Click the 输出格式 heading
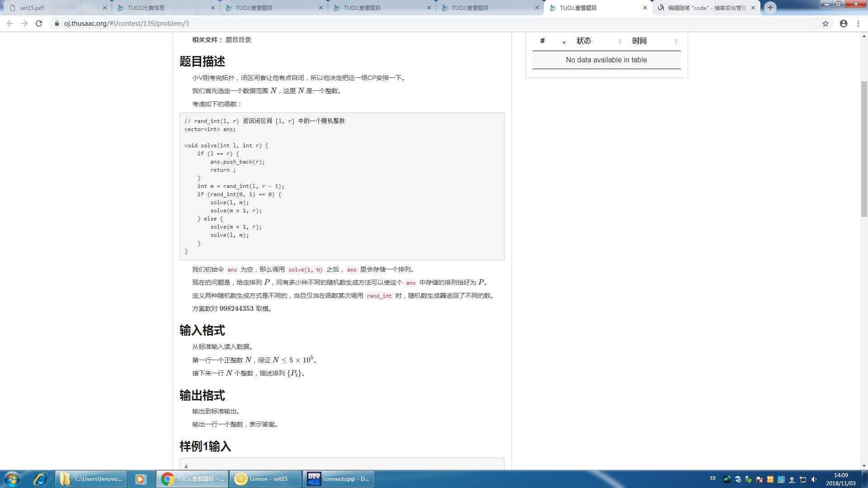 click(x=202, y=395)
